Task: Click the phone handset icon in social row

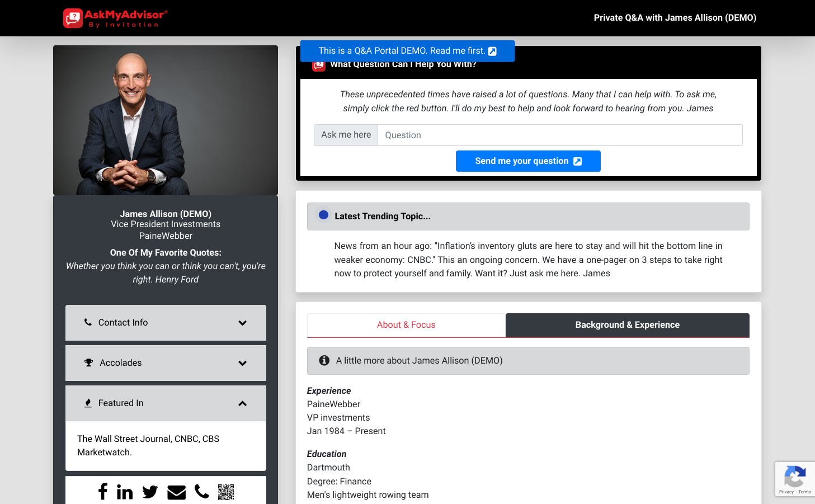Action: point(202,492)
